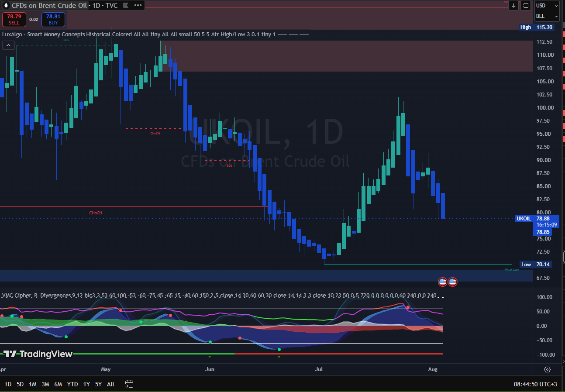This screenshot has height=392, width=565.
Task: Collapse the indicator legend with the chevron button
Action: 8,45
